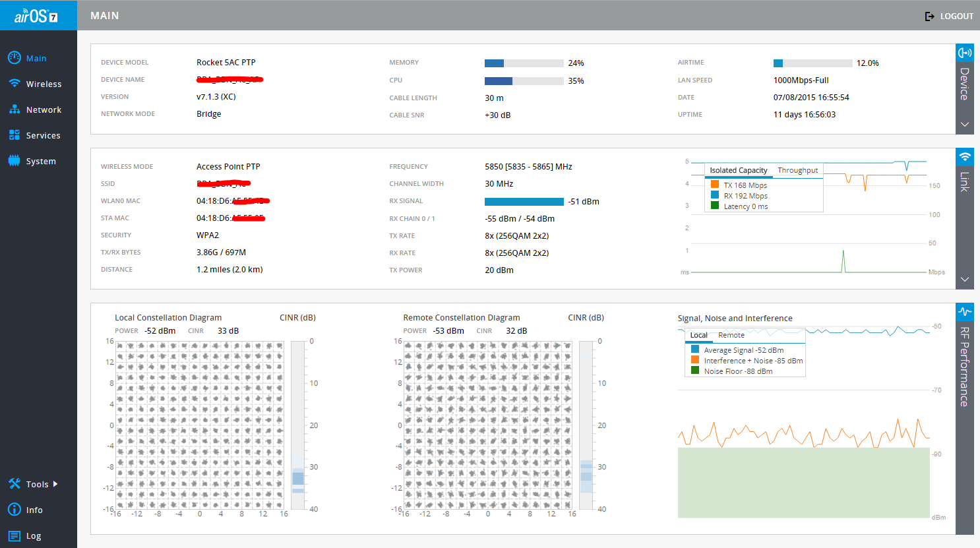This screenshot has width=980, height=548.
Task: Click the airOS logo in header
Action: click(x=37, y=16)
